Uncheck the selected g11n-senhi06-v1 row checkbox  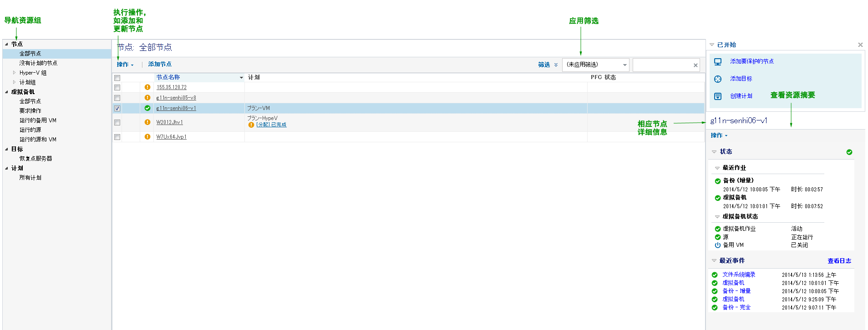click(x=117, y=108)
